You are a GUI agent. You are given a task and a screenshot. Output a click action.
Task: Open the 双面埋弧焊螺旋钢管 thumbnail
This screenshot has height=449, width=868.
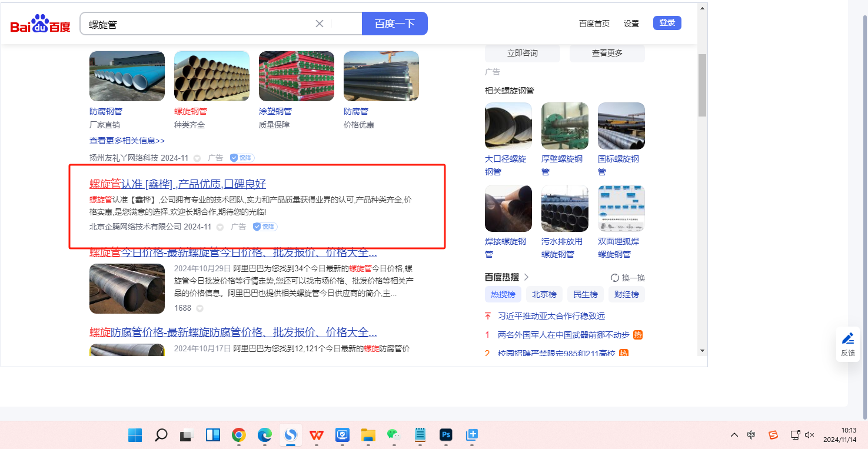[621, 208]
